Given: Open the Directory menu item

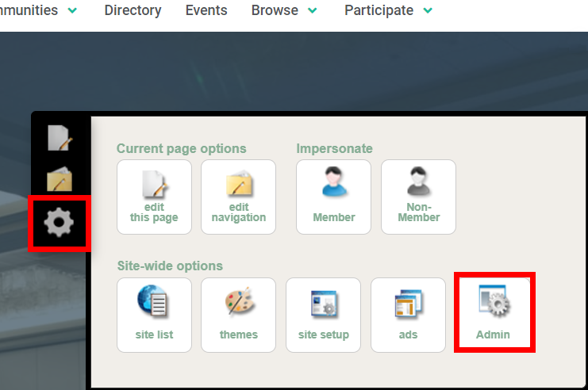Looking at the screenshot, I should [x=133, y=10].
